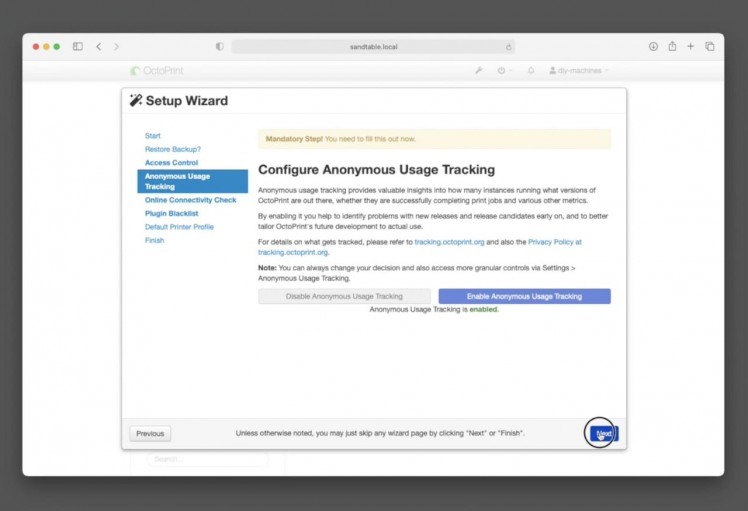Select Online Connectivity Check wizard step
Viewport: 748px width, 511px height.
[x=190, y=200]
